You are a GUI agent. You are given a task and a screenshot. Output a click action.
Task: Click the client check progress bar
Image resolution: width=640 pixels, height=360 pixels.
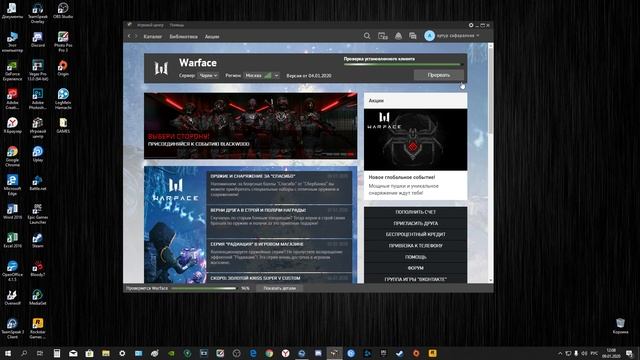coord(403,64)
